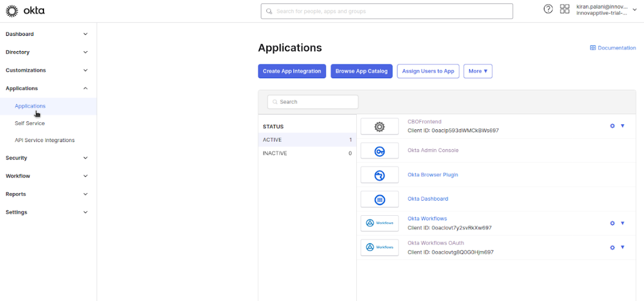Screen dimensions: 644x301
Task: Click the Okta Dashboard grid icon
Action: tap(379, 200)
